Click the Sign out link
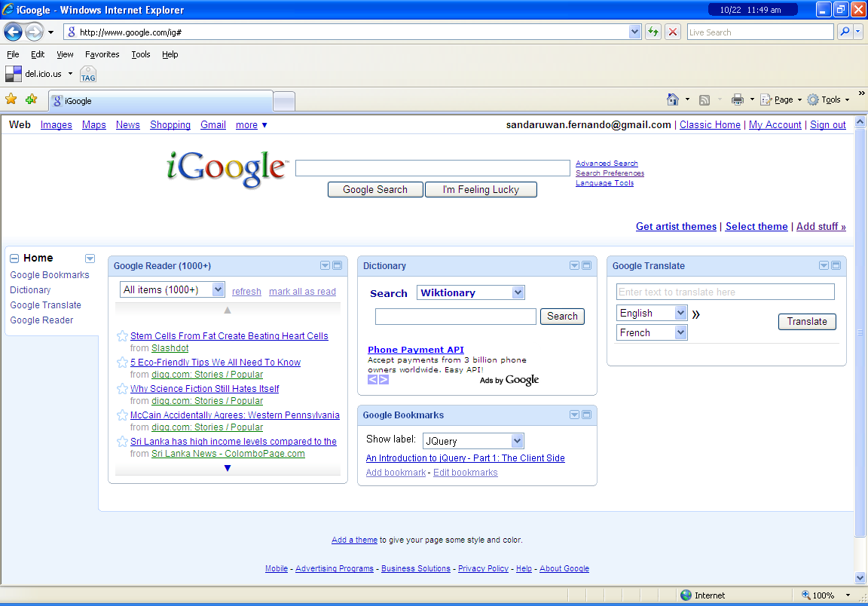 827,125
